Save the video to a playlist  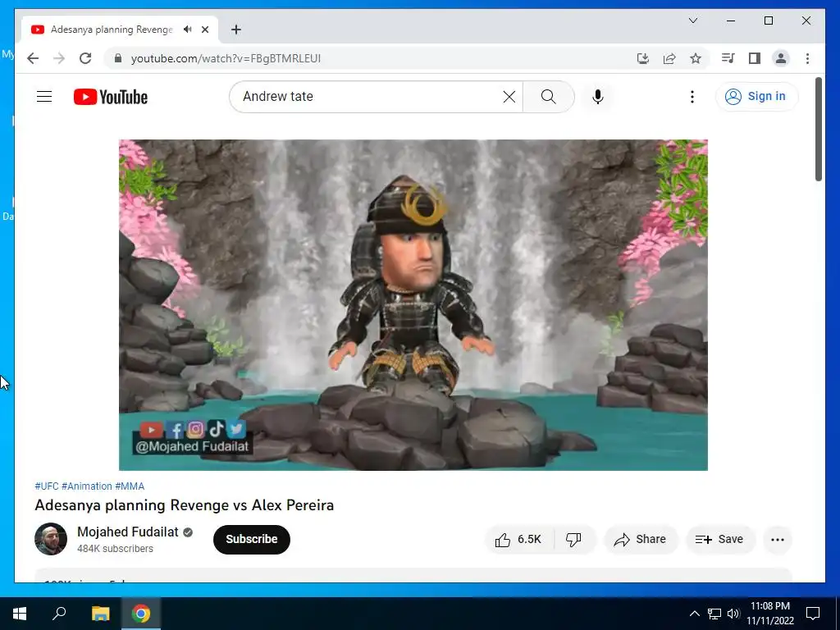720,540
